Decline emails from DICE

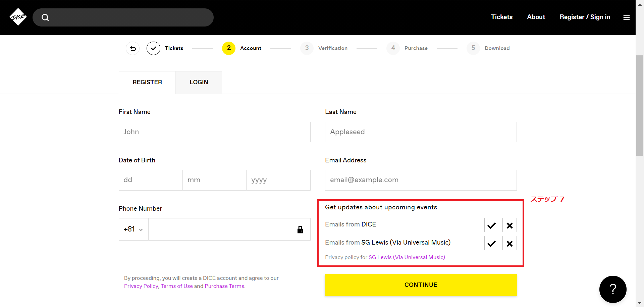(509, 225)
